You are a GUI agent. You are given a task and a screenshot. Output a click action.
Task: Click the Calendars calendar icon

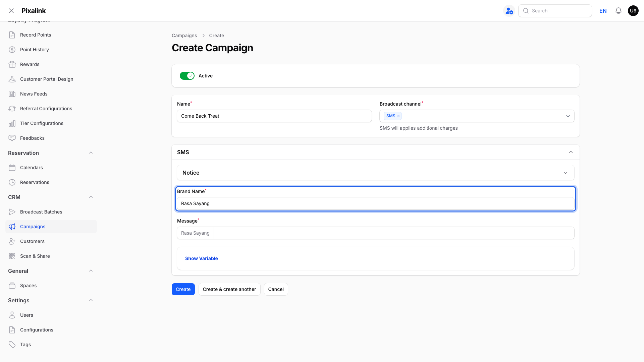(12, 168)
